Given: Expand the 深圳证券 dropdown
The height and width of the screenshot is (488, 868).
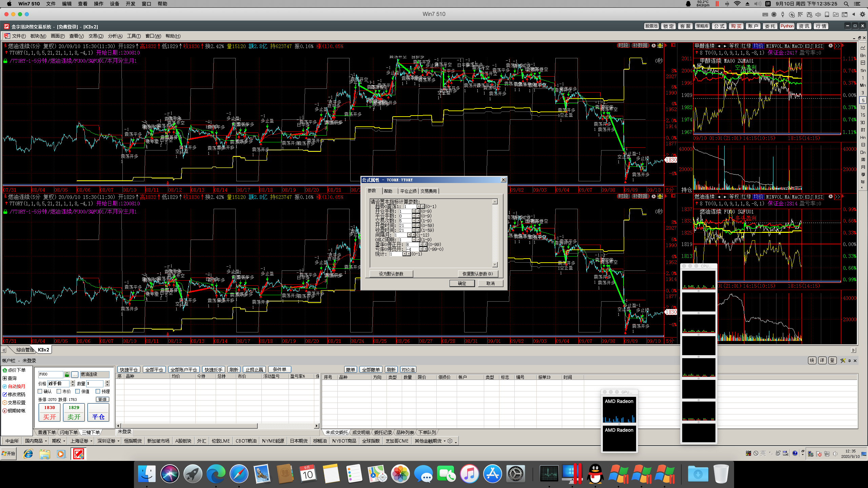Looking at the screenshot, I should tap(118, 441).
